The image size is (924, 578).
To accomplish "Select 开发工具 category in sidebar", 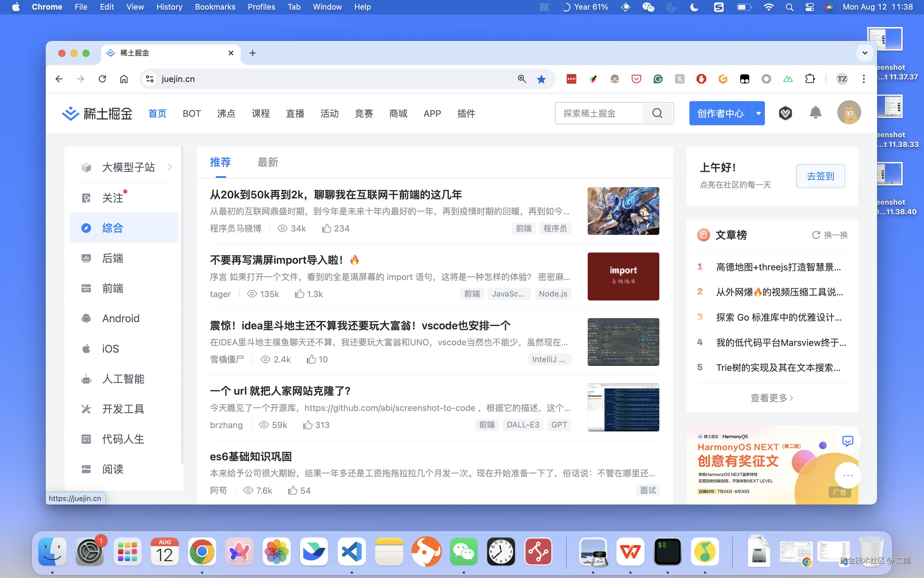I will 124,409.
